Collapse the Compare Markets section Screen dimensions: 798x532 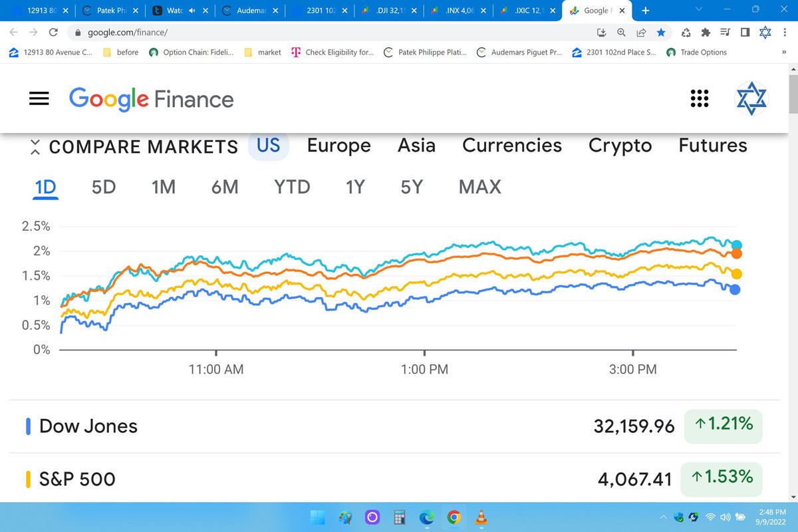[36, 146]
